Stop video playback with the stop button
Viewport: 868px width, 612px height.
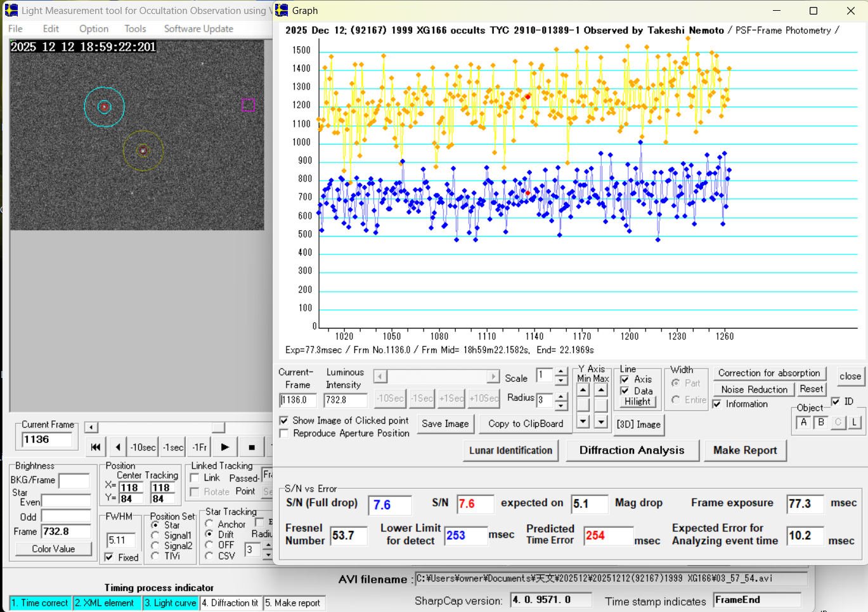pos(252,447)
